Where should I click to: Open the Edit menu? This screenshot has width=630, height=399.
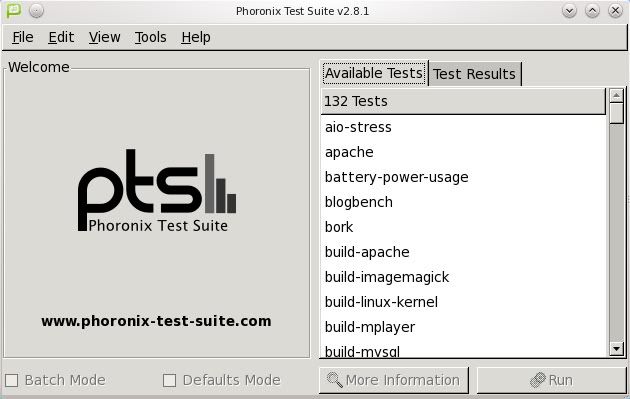click(x=61, y=37)
